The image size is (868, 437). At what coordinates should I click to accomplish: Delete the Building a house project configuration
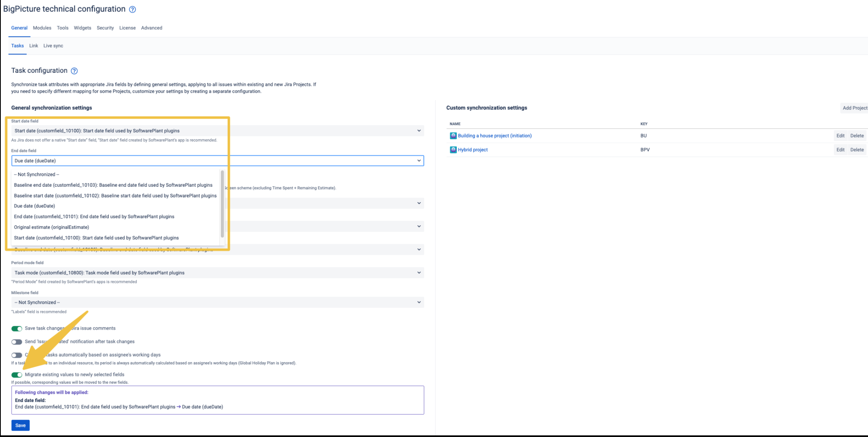857,136
